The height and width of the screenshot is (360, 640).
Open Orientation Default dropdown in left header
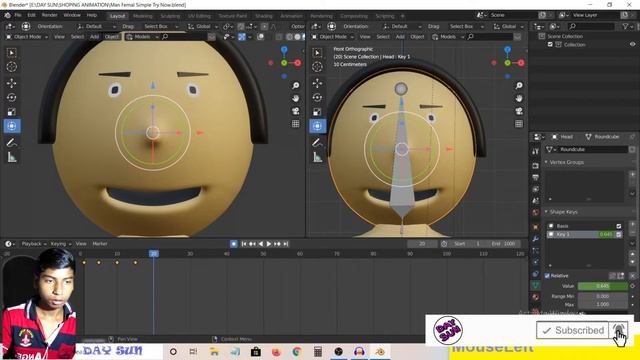tap(96, 26)
